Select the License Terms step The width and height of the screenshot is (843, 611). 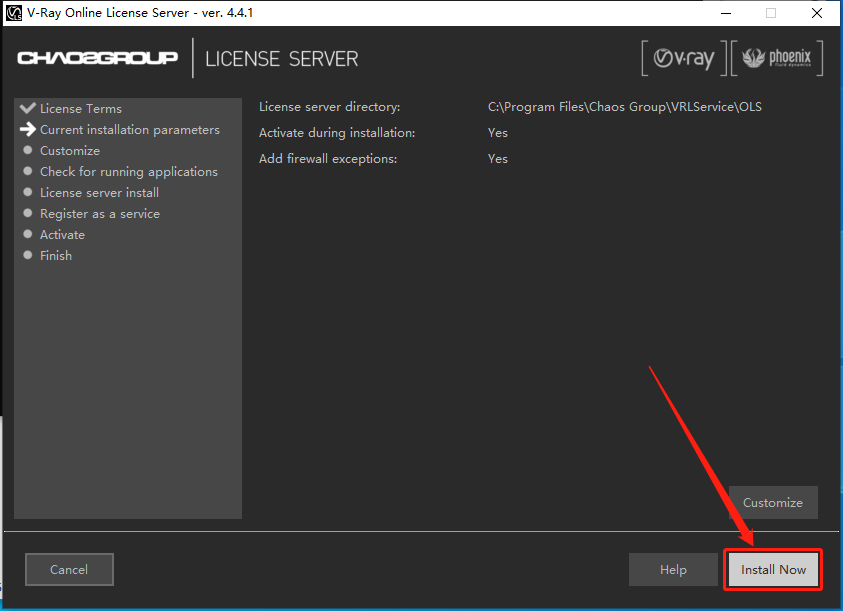point(81,109)
